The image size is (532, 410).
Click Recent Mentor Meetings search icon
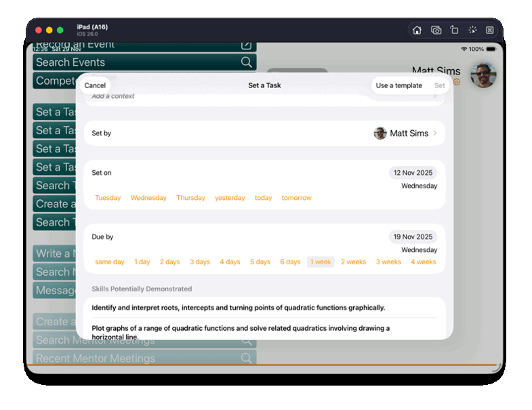246,358
